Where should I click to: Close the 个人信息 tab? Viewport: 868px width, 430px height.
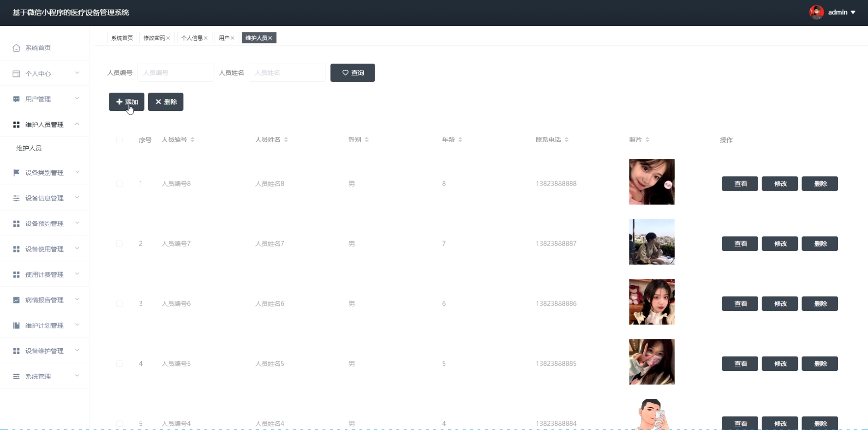(x=206, y=38)
